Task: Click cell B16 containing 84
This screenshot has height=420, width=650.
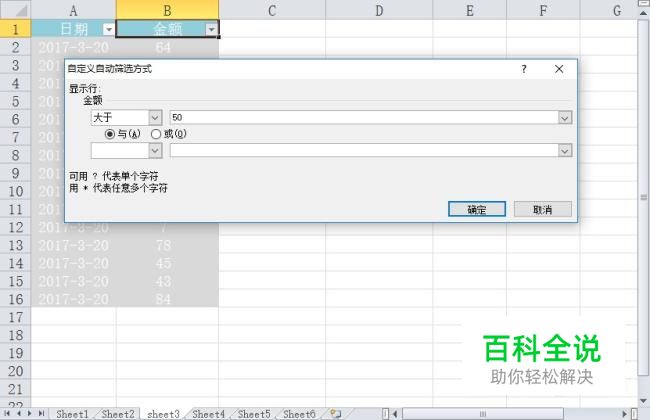Action: coord(167,299)
